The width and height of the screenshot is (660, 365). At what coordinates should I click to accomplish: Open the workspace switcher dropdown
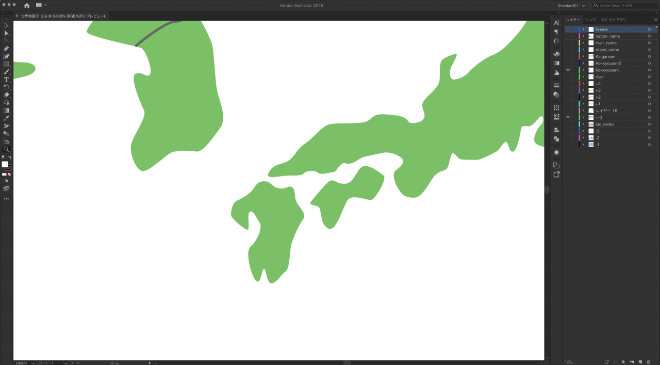tap(571, 5)
